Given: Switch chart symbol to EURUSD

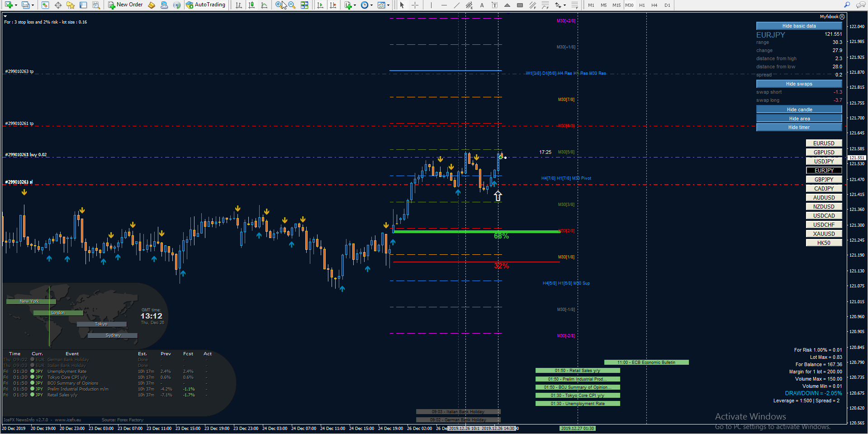Looking at the screenshot, I should click(x=824, y=143).
